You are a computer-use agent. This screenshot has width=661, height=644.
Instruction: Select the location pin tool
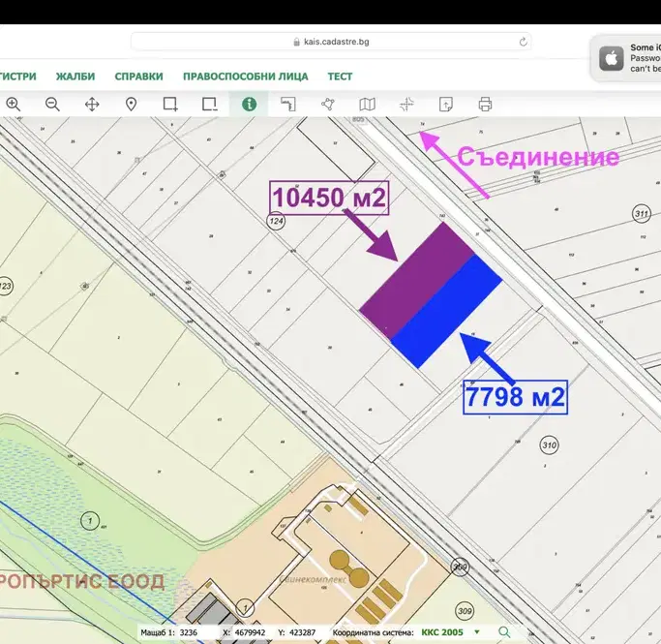[131, 105]
